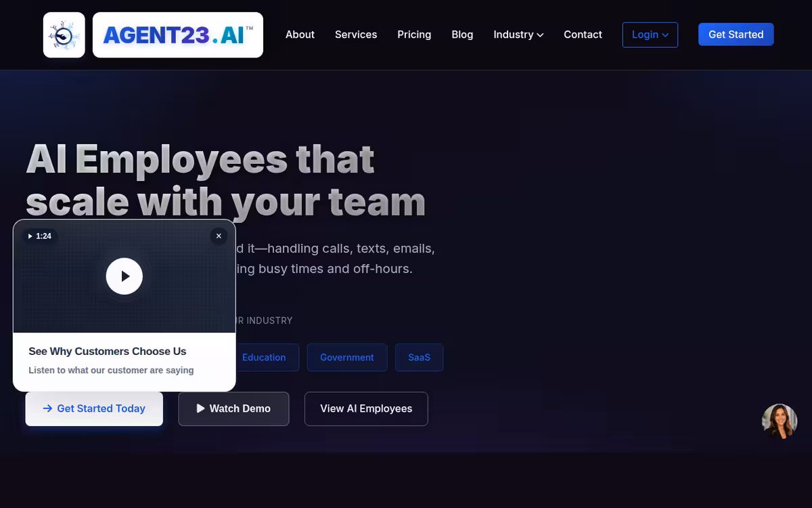
Task: Click the Watch Demo button
Action: click(233, 409)
